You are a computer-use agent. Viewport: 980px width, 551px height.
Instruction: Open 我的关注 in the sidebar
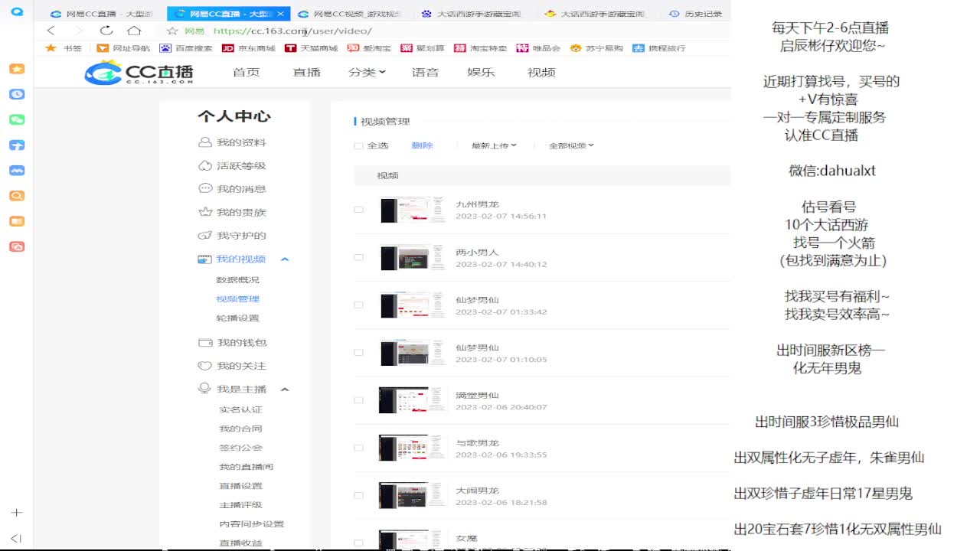coord(232,366)
